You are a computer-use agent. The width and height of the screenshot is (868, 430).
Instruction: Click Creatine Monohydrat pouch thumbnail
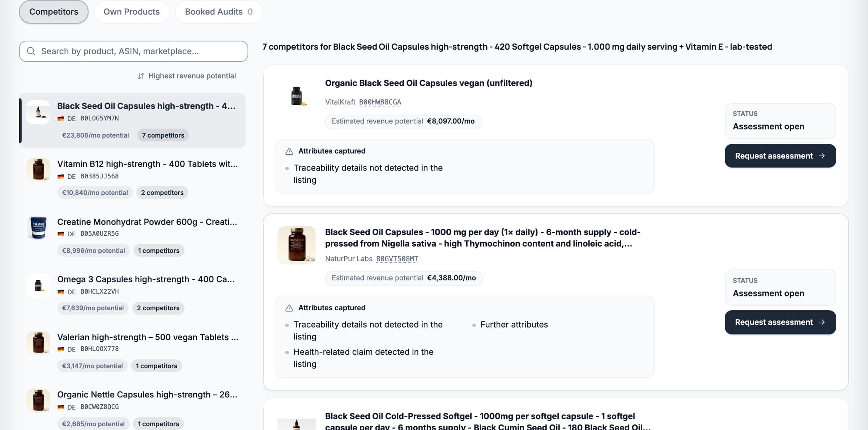[x=38, y=227]
